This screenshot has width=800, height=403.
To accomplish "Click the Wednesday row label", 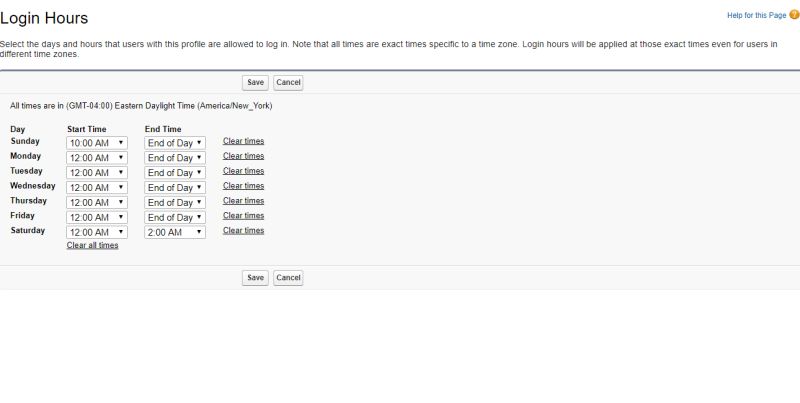I will tap(33, 186).
